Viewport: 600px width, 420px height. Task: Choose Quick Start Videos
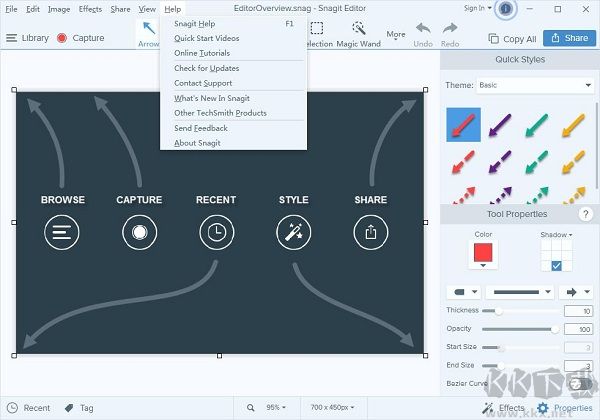coord(233,38)
